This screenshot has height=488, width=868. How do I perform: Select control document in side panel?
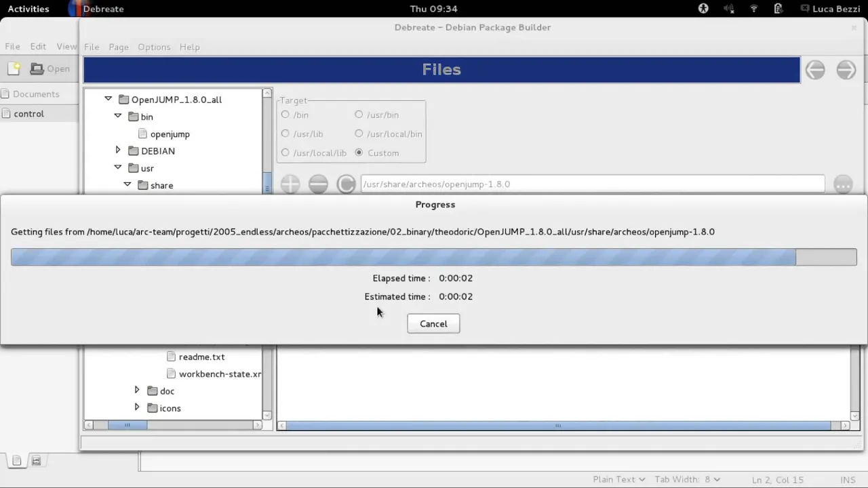(x=28, y=114)
